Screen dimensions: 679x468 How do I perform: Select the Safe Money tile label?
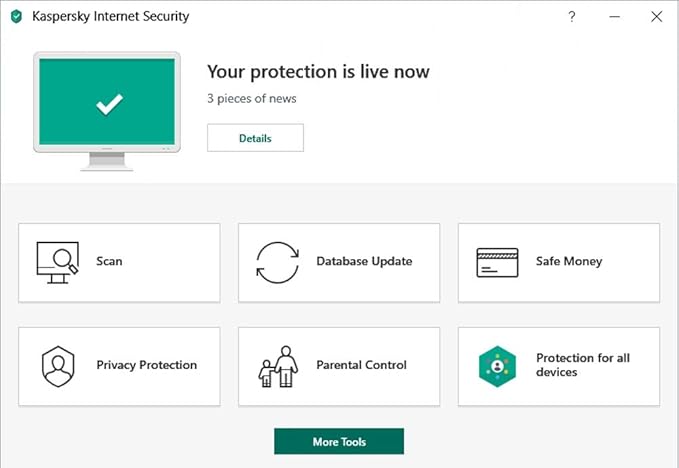coord(569,261)
